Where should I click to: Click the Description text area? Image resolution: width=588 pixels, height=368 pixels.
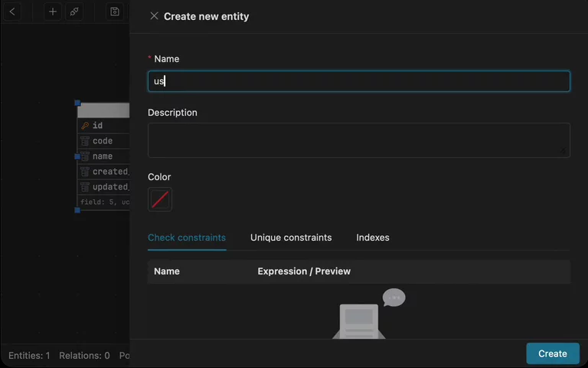point(359,140)
